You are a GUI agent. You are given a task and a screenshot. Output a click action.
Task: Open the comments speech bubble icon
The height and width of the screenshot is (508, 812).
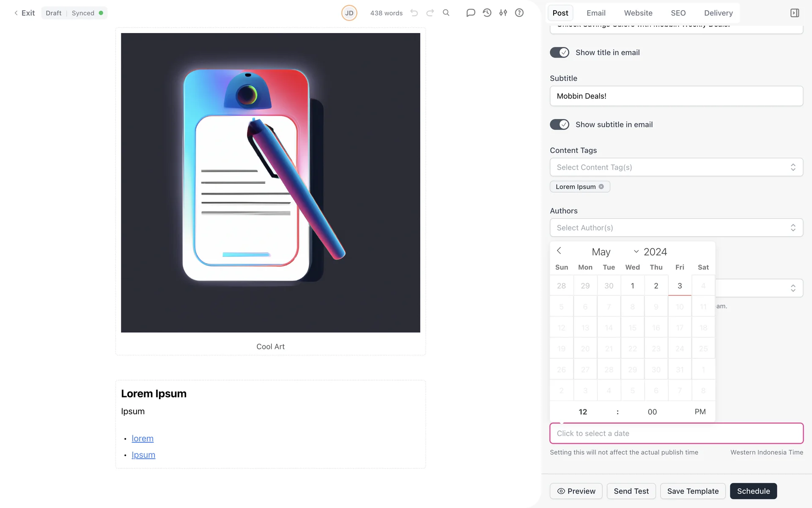(x=471, y=13)
